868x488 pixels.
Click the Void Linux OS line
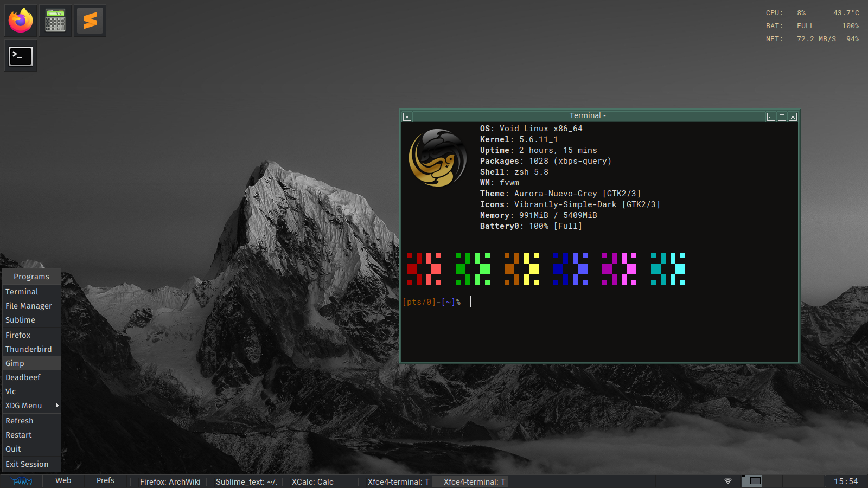pos(531,129)
